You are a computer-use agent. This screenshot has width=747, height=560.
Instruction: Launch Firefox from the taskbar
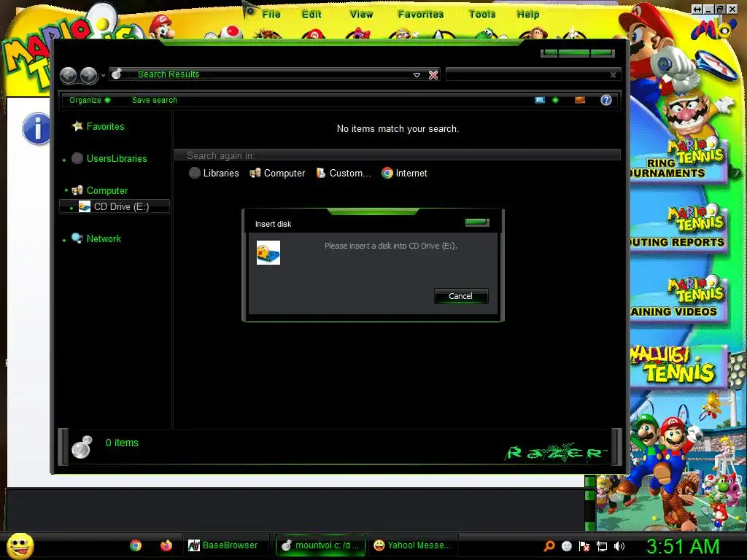click(166, 545)
